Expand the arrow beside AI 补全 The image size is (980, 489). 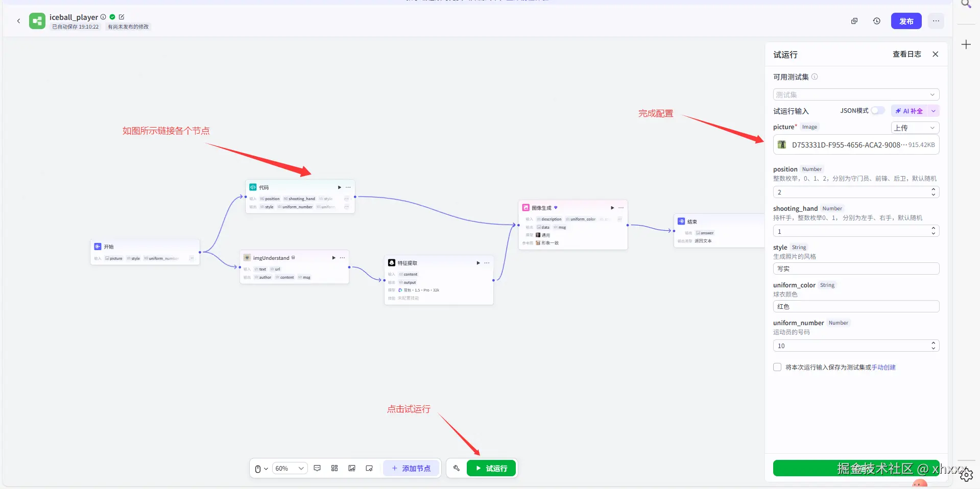click(934, 111)
